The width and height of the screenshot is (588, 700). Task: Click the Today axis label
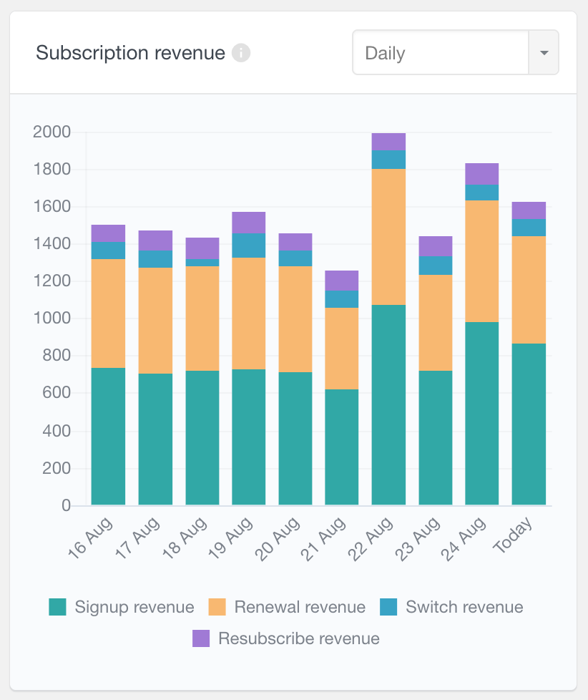(513, 535)
